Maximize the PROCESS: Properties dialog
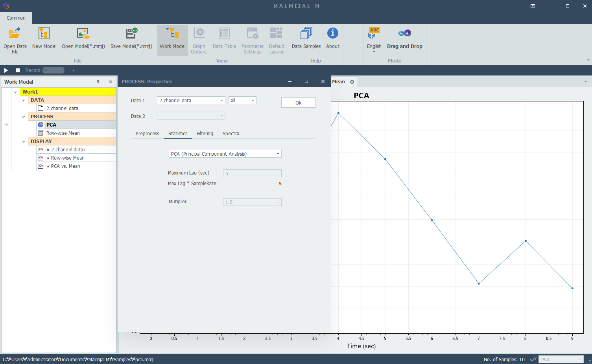592x364 pixels. (x=306, y=82)
